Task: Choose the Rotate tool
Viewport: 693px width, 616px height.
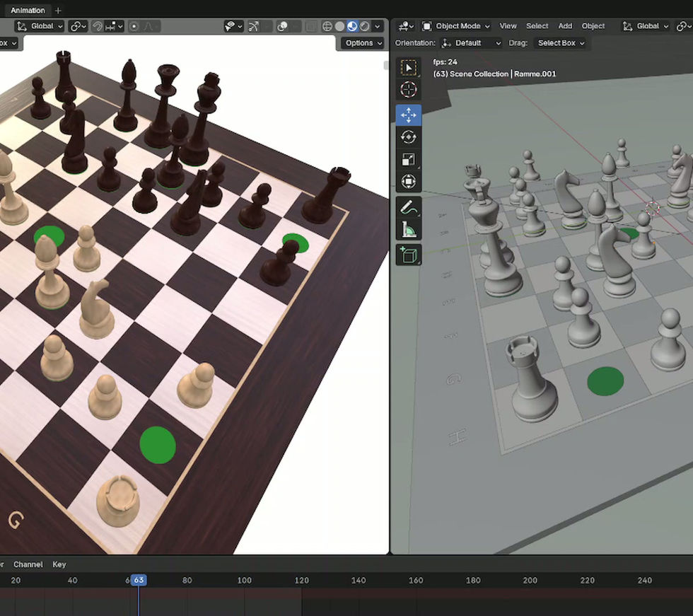Action: (408, 137)
